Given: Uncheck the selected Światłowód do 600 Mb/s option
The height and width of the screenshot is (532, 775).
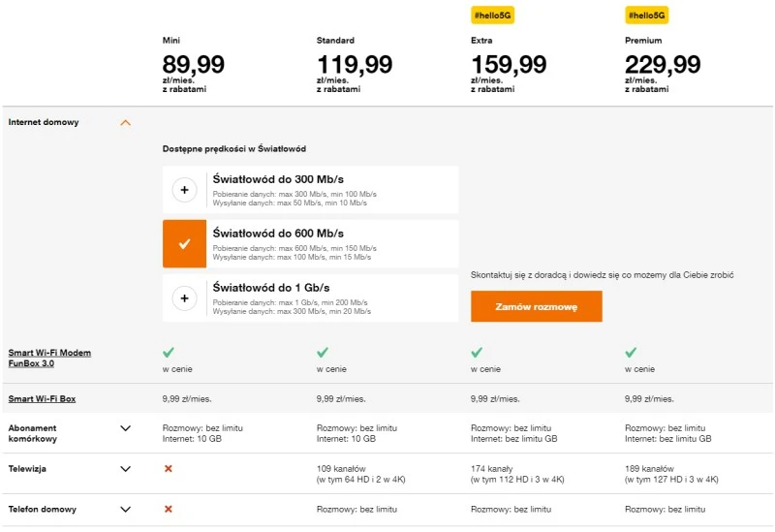Looking at the screenshot, I should [184, 244].
